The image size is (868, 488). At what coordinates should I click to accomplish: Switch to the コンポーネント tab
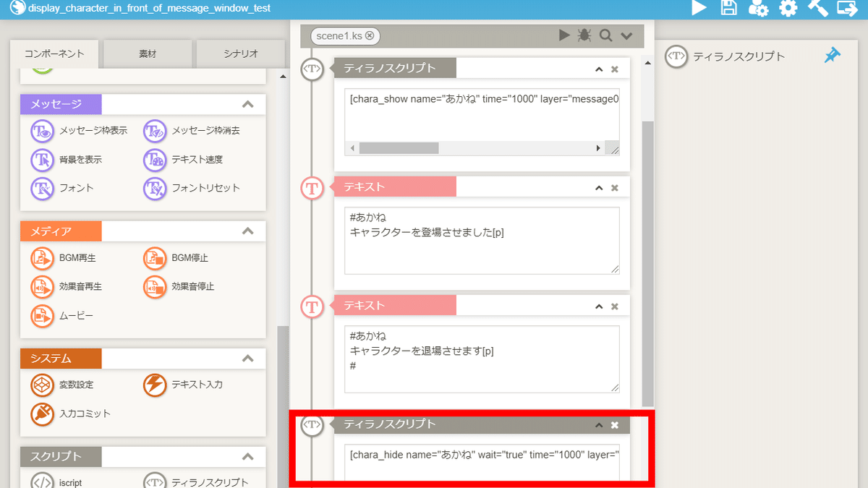pyautogui.click(x=54, y=53)
